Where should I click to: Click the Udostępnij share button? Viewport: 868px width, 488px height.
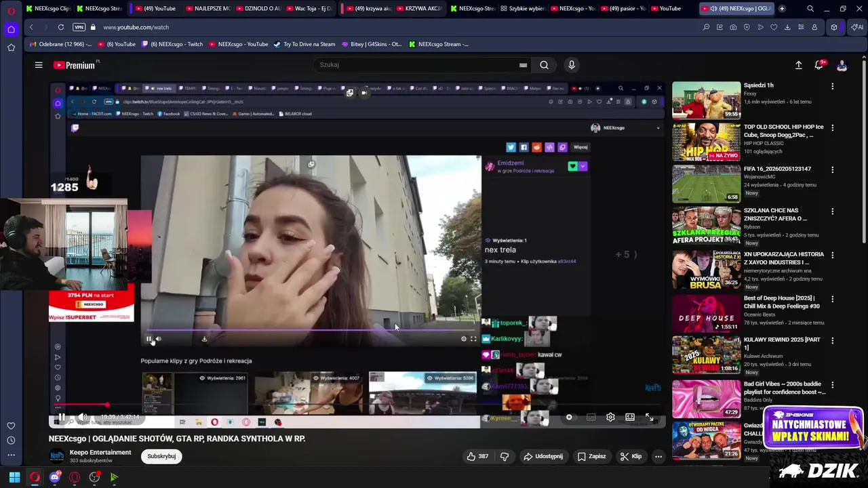pos(543,456)
